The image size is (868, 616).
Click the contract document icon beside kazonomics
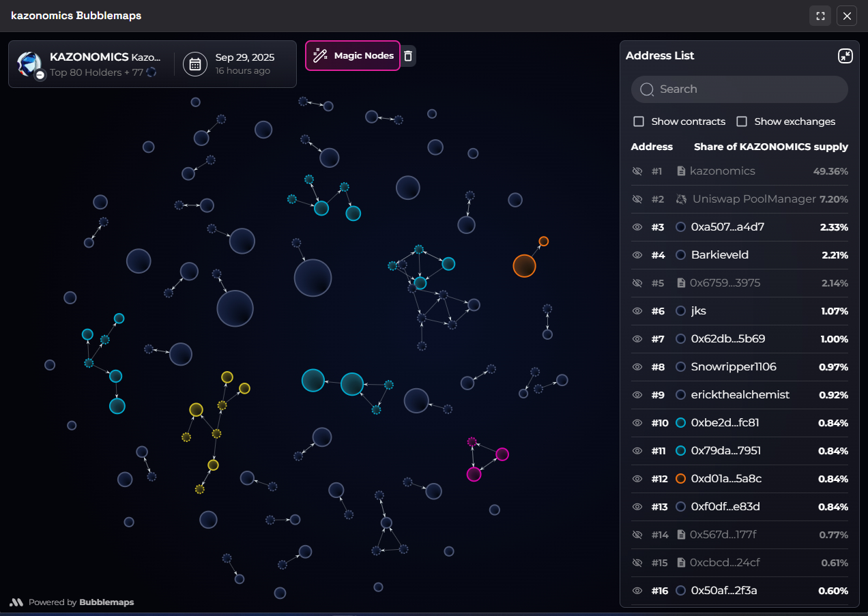click(x=680, y=171)
